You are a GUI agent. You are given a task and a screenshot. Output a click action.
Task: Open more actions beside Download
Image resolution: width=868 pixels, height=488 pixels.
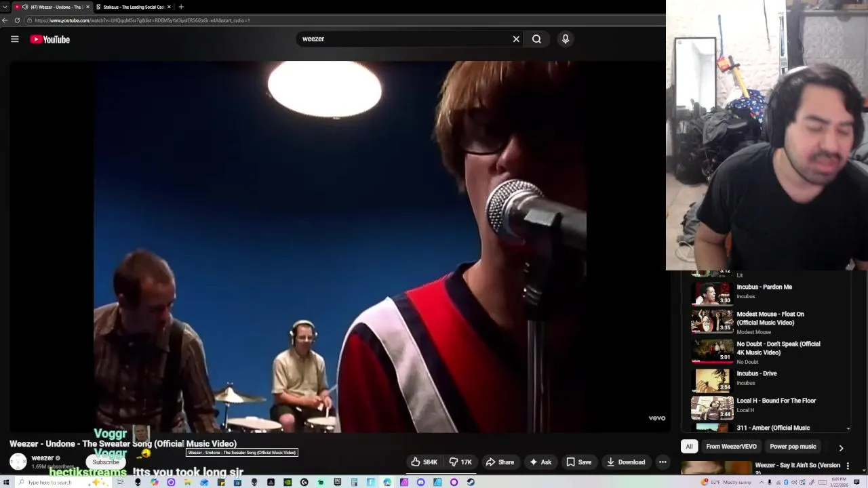(x=663, y=462)
